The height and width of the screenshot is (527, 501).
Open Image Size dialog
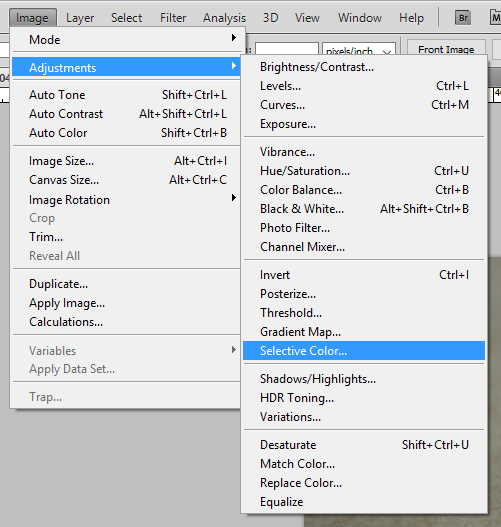[x=126, y=161]
